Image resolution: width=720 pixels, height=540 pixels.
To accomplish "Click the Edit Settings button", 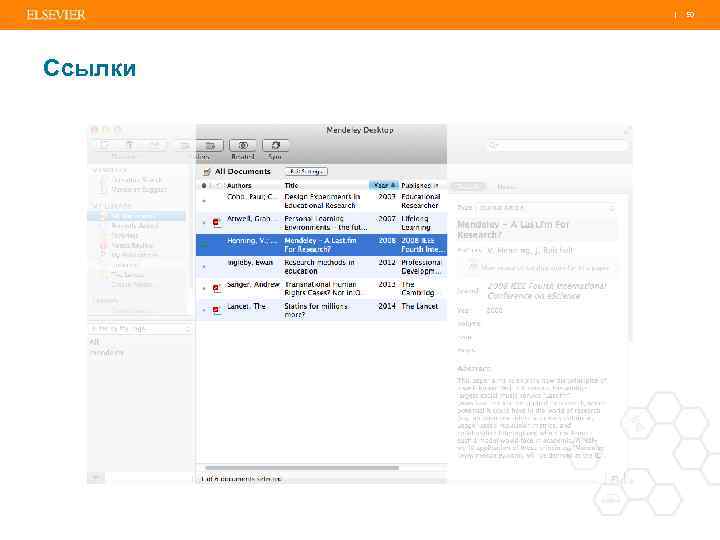I will point(306,171).
